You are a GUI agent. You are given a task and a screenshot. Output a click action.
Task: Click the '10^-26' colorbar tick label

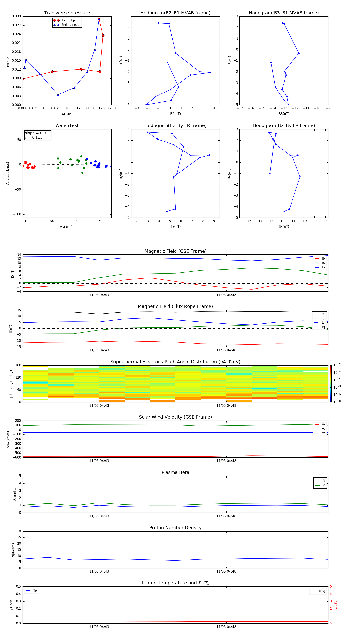(337, 365)
